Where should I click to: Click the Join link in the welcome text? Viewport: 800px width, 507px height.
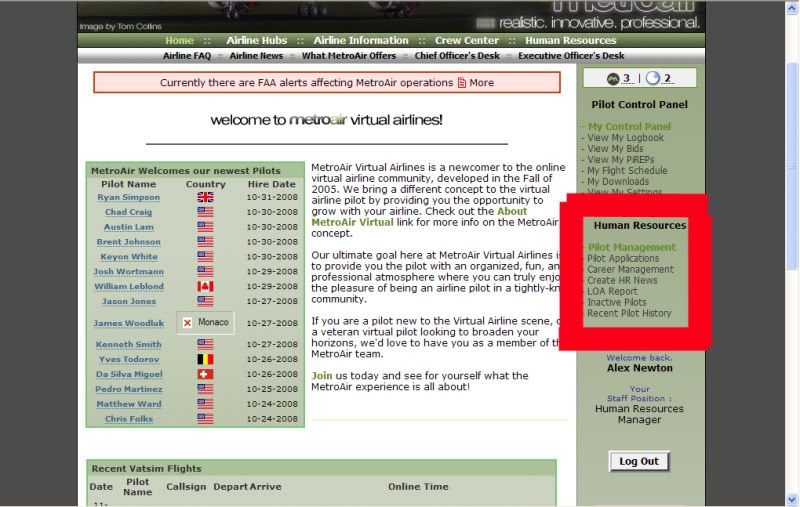(321, 376)
